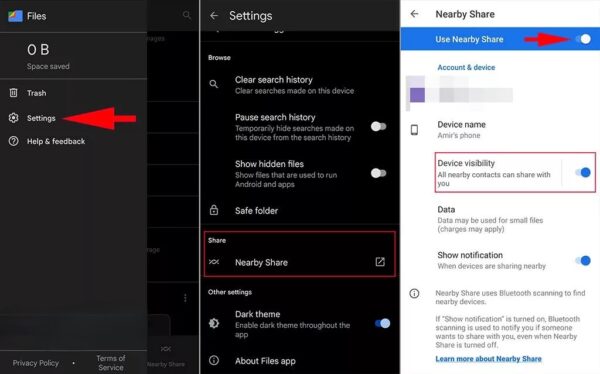Image resolution: width=600 pixels, height=374 pixels.
Task: Click the 'Other settings' section header
Action: point(230,292)
